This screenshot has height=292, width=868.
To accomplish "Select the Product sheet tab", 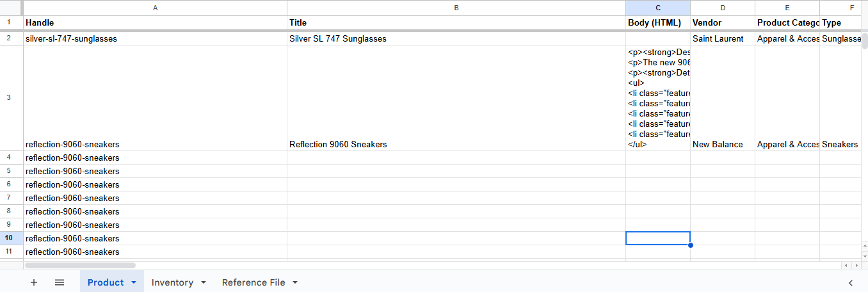I will tap(105, 282).
